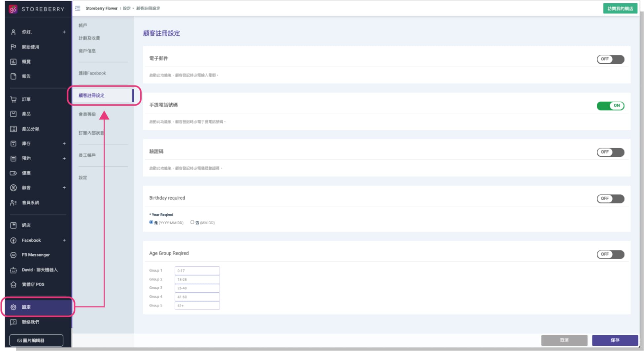
Task: Open 概覽 dashboard chart icon
Action: [x=13, y=62]
